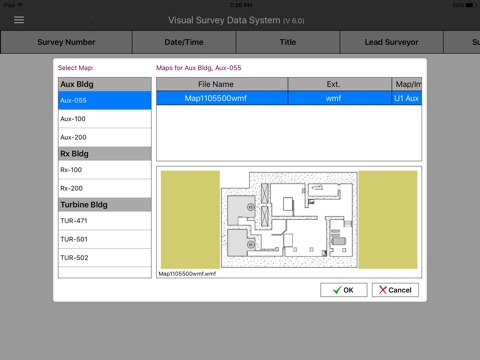Select the Aux-200 map entry
The width and height of the screenshot is (480, 360).
coord(105,137)
